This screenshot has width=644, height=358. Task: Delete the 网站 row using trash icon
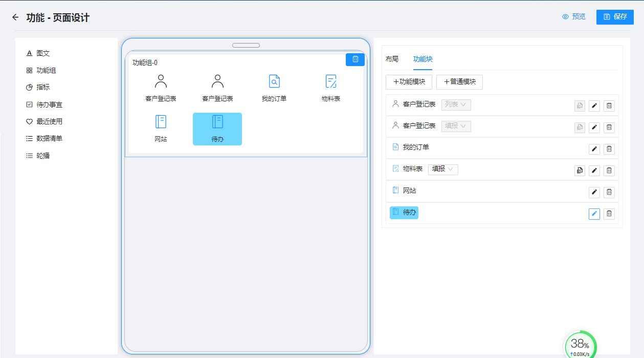pos(609,192)
